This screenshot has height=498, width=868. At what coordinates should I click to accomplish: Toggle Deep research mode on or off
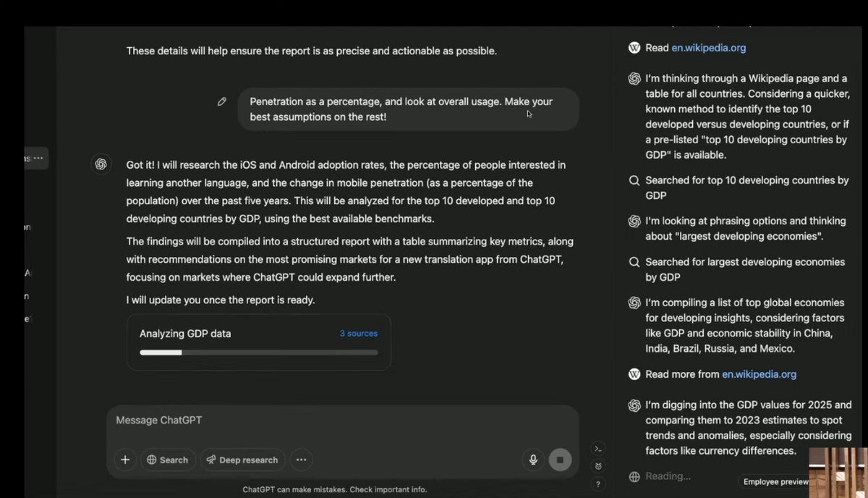[242, 460]
